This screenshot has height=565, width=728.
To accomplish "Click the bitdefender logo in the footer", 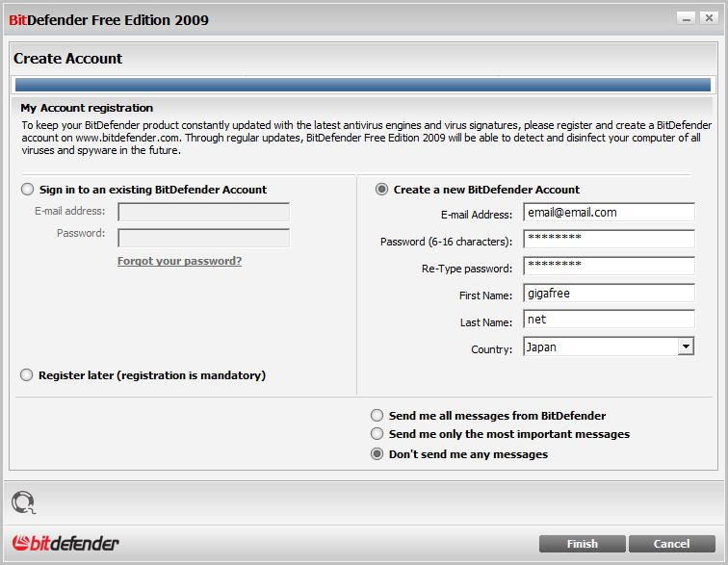I will click(65, 543).
